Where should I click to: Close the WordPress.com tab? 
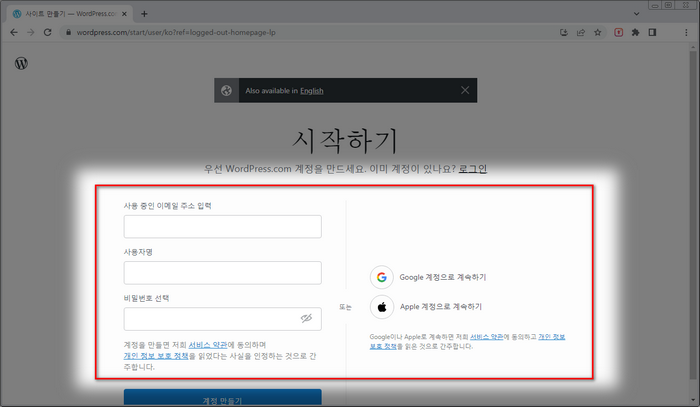(124, 14)
